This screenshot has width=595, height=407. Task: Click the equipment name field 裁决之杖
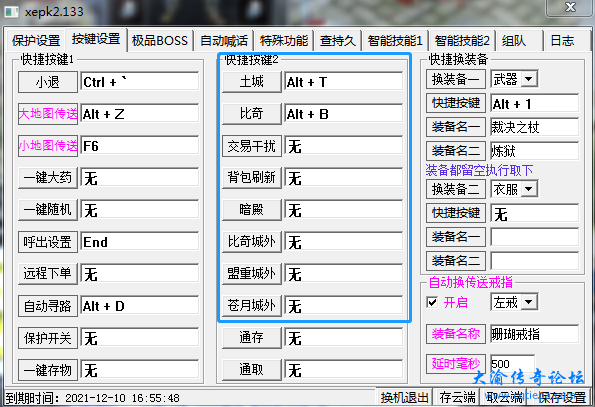point(534,127)
